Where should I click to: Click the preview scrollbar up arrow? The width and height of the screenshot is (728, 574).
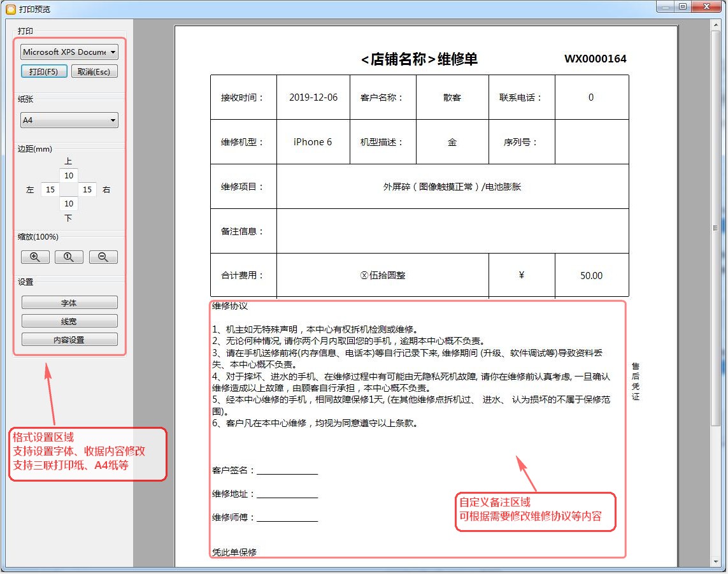[x=715, y=24]
